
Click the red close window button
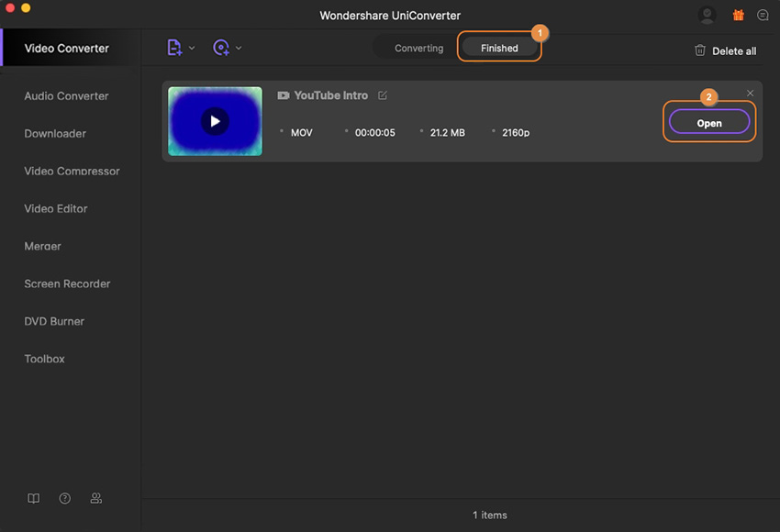(10, 7)
